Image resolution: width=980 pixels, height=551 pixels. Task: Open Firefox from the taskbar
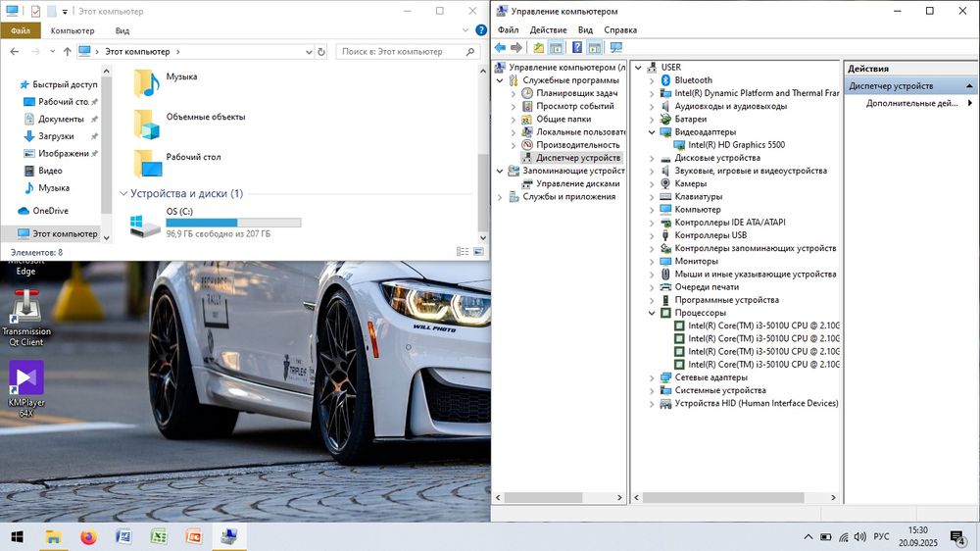[89, 536]
